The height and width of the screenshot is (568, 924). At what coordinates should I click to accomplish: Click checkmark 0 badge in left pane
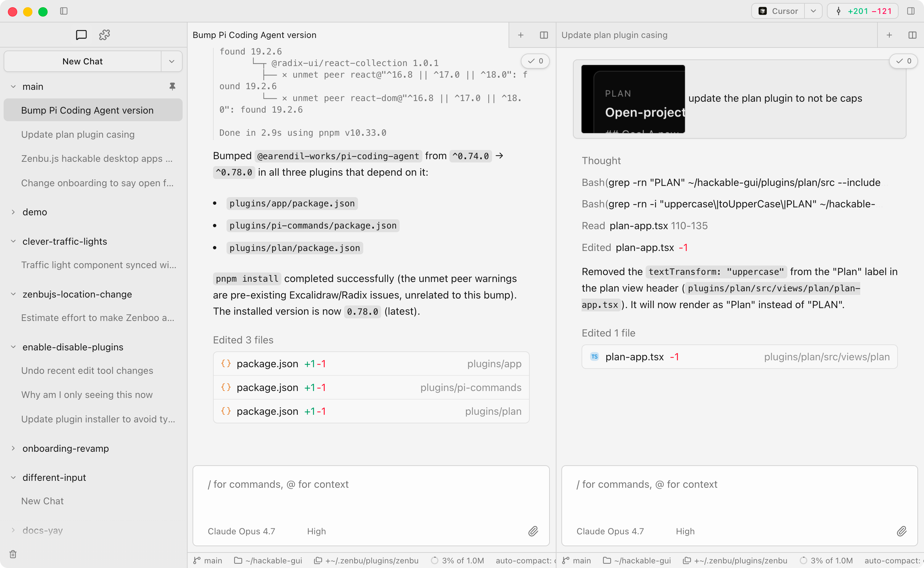[x=535, y=61]
